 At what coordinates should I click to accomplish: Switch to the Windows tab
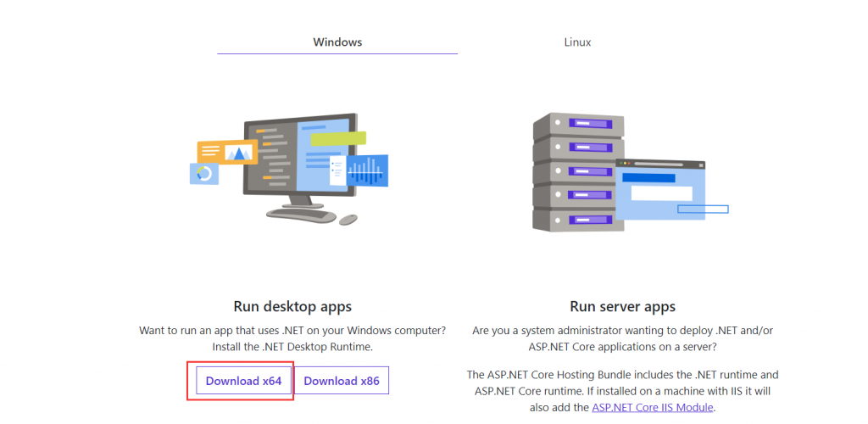(x=337, y=42)
